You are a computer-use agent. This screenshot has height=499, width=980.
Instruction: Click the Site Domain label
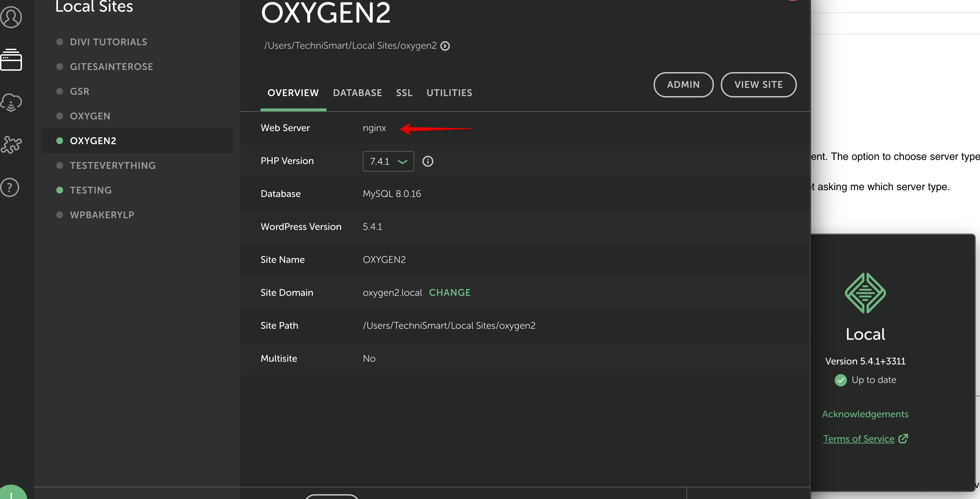coord(287,293)
